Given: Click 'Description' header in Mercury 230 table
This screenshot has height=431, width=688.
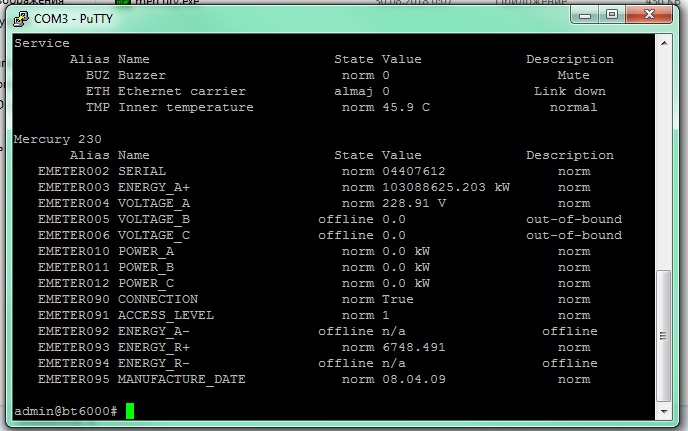Looking at the screenshot, I should click(570, 155).
